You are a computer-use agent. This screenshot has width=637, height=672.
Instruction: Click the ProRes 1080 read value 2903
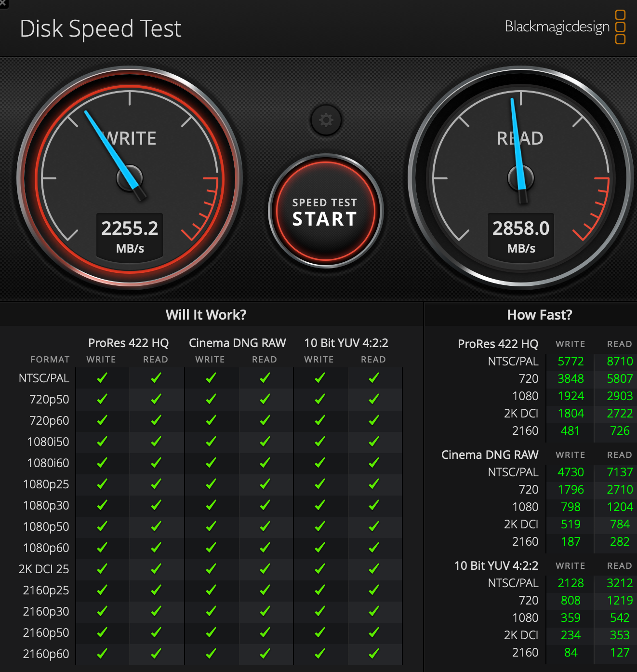pyautogui.click(x=620, y=396)
